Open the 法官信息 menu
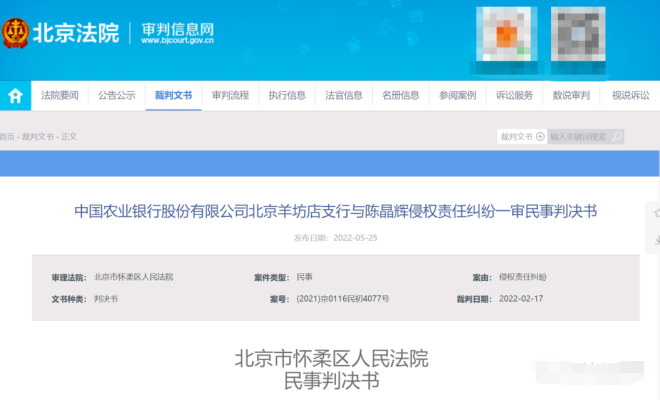The image size is (660, 401). click(x=344, y=96)
